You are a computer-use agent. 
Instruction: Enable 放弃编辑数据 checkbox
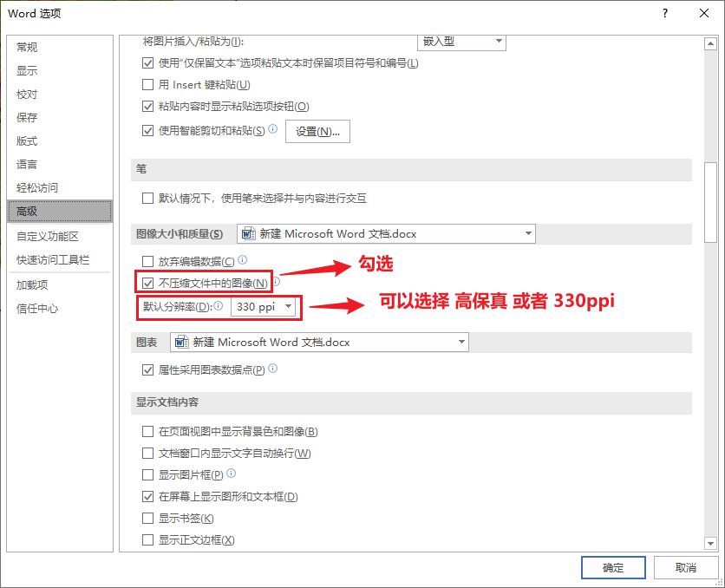147,262
